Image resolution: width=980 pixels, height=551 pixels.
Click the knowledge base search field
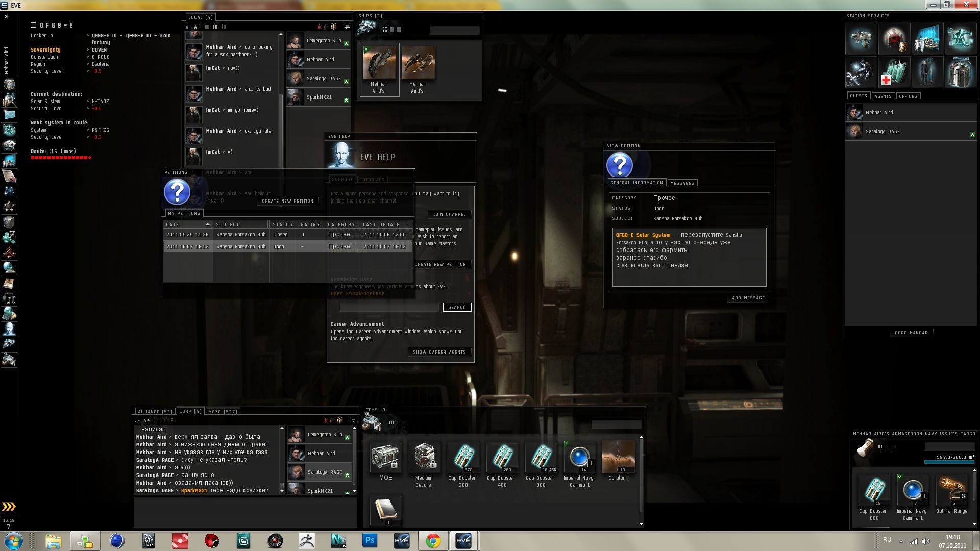(389, 307)
